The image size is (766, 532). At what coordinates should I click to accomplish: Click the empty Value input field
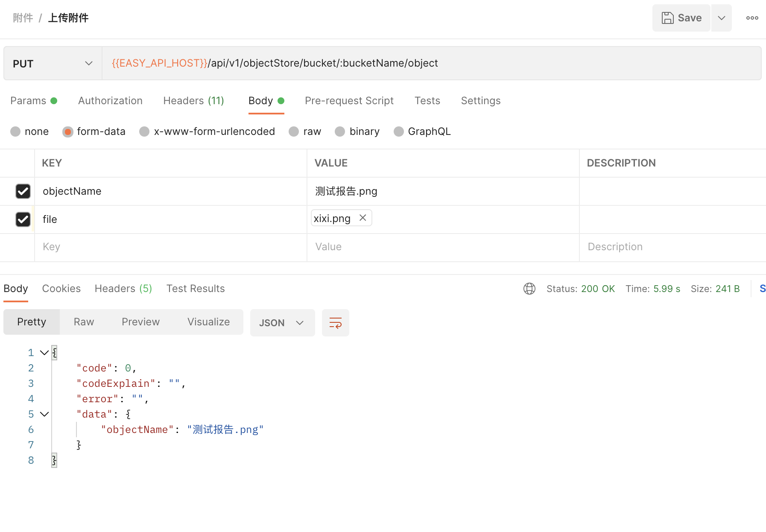click(x=443, y=247)
